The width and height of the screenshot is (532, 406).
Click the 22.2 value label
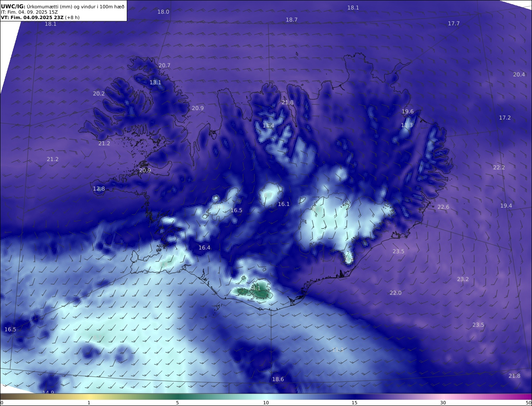499,167
